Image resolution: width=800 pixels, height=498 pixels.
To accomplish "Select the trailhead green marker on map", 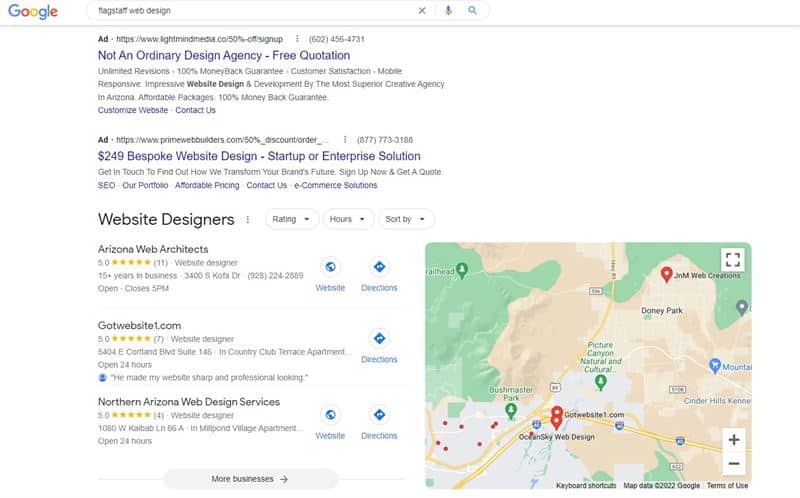I will coord(462,270).
